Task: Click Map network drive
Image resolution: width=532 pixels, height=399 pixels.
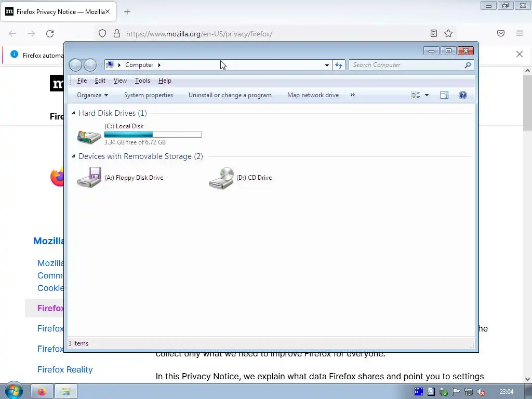Action: pos(313,96)
